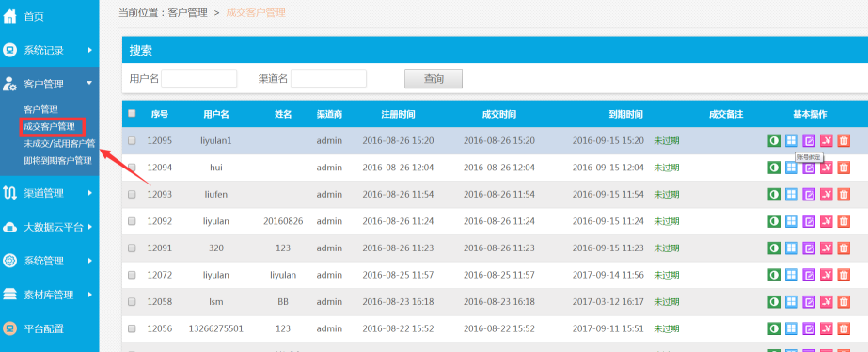Click the purple edit icon for liyulan1
The height and width of the screenshot is (352, 868).
point(809,141)
